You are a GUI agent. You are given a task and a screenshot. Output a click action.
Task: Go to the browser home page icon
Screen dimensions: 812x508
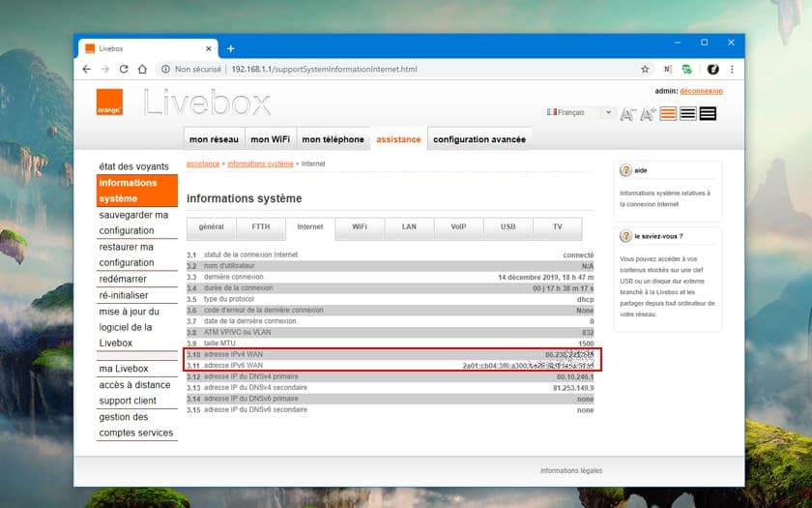click(142, 69)
